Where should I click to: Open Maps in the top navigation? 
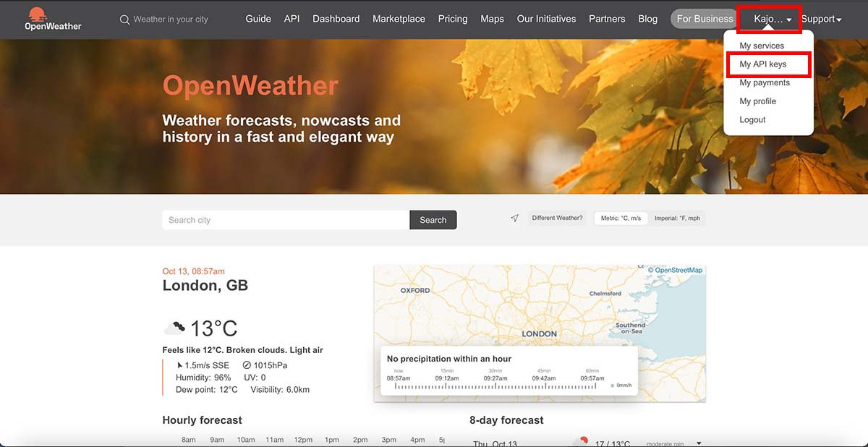(x=492, y=19)
